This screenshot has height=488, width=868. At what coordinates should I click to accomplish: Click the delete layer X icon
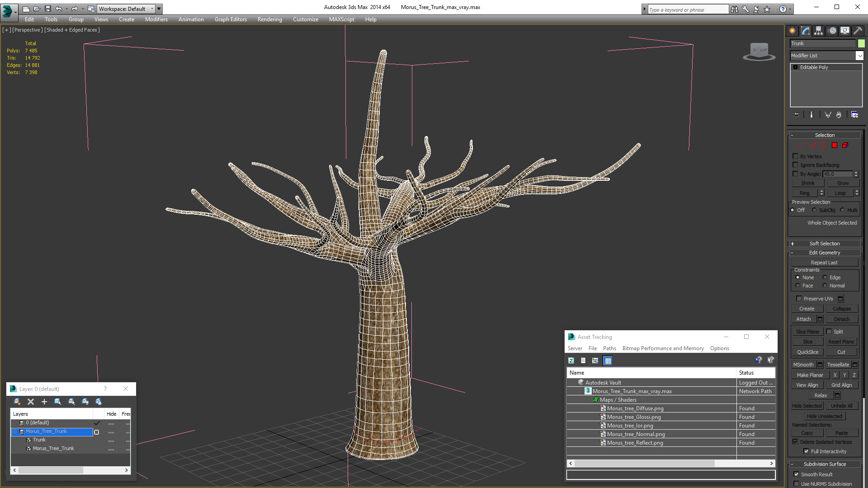pos(31,402)
